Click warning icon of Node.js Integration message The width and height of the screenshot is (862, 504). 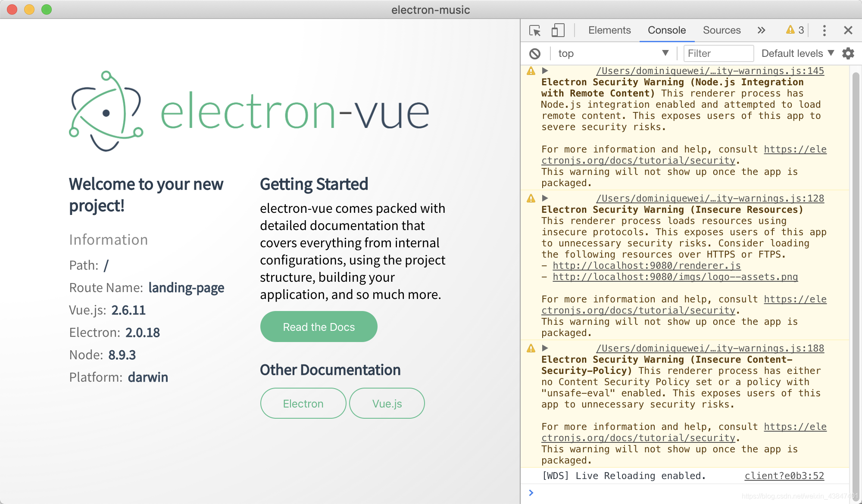531,71
